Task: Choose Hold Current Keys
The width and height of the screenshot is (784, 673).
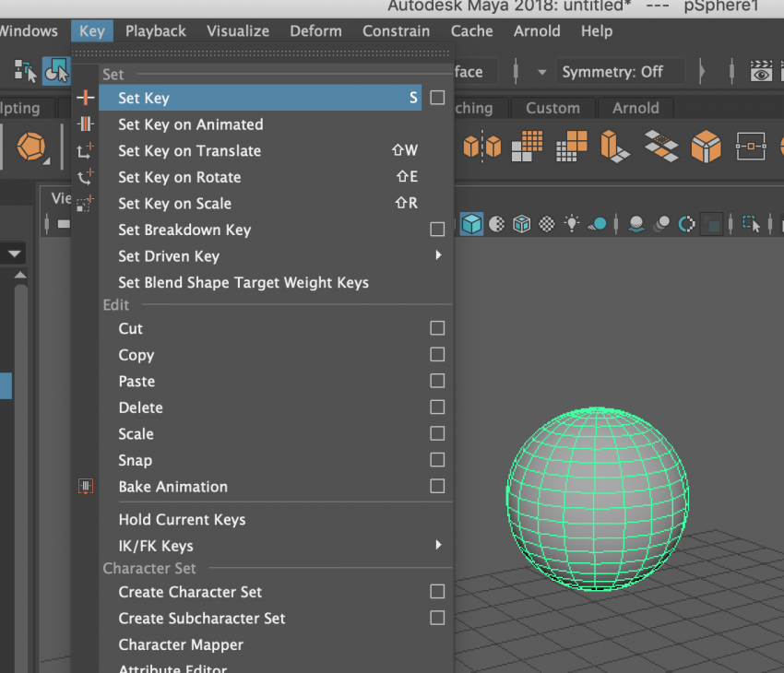Action: (182, 519)
